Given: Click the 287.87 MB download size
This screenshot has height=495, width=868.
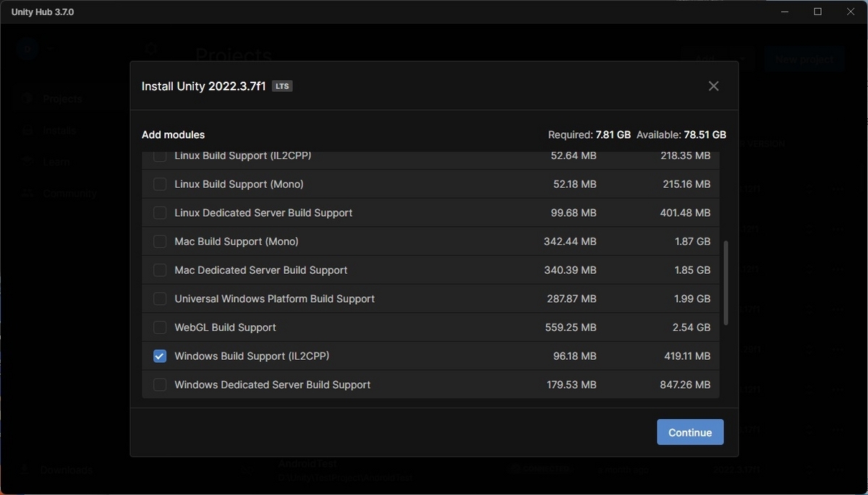Looking at the screenshot, I should pos(571,298).
